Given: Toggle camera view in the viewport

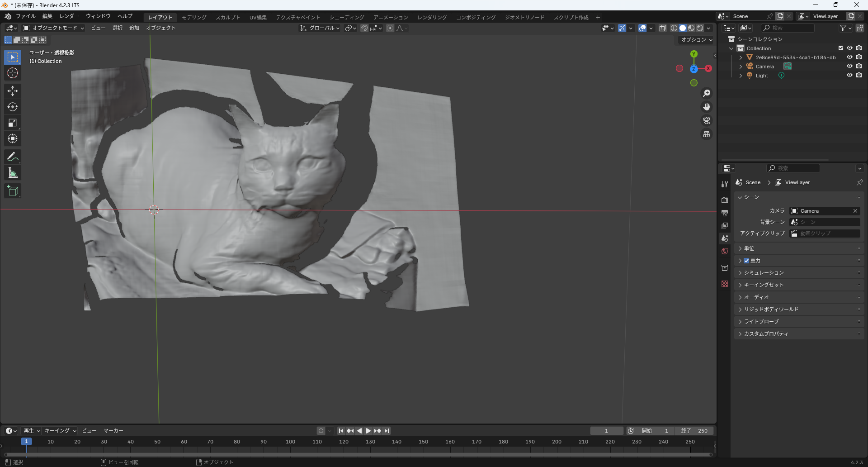Looking at the screenshot, I should tap(706, 120).
